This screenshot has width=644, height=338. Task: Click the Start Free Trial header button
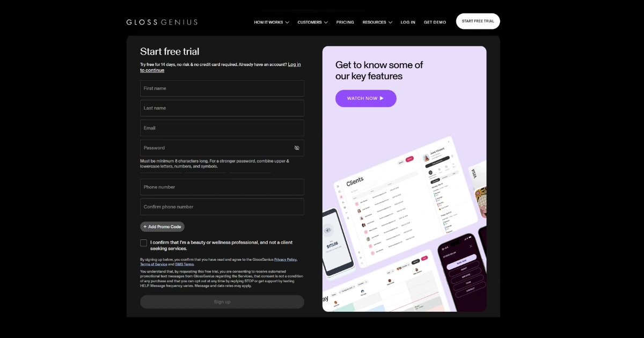click(478, 21)
